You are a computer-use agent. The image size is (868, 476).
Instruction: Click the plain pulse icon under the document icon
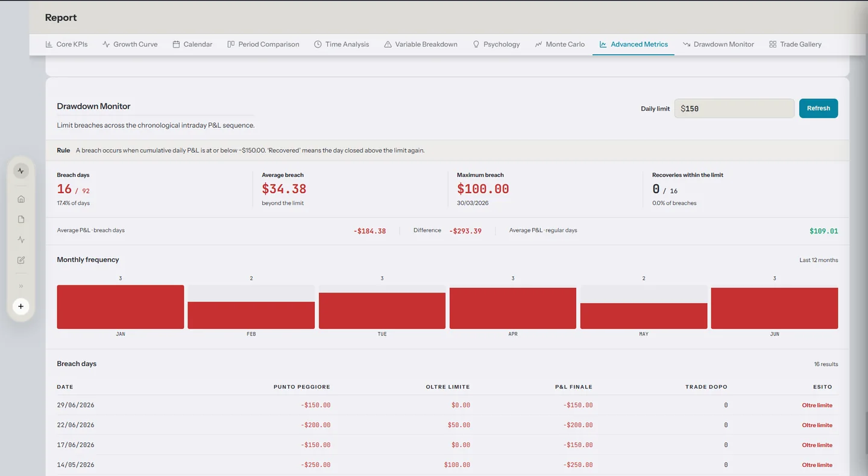tap(21, 240)
